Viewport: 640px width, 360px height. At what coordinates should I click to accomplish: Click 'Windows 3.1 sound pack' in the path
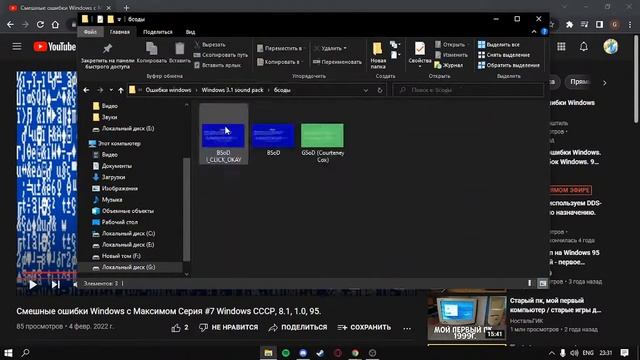pyautogui.click(x=232, y=90)
